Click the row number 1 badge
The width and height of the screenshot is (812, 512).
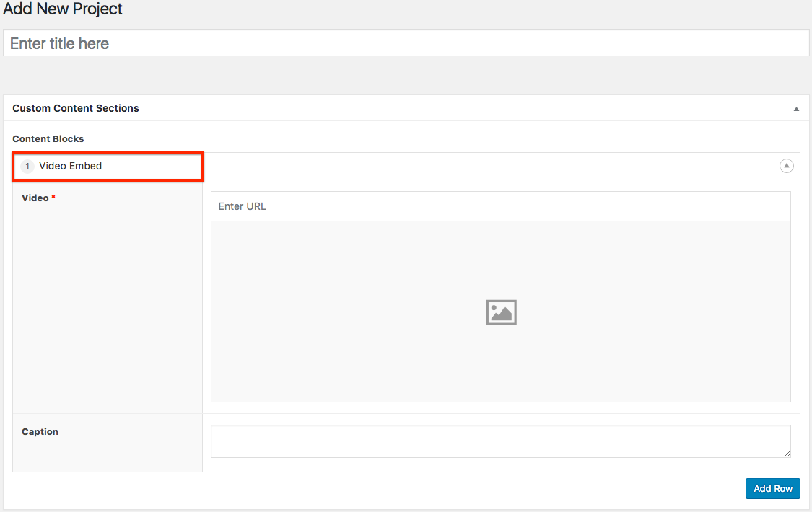click(27, 167)
